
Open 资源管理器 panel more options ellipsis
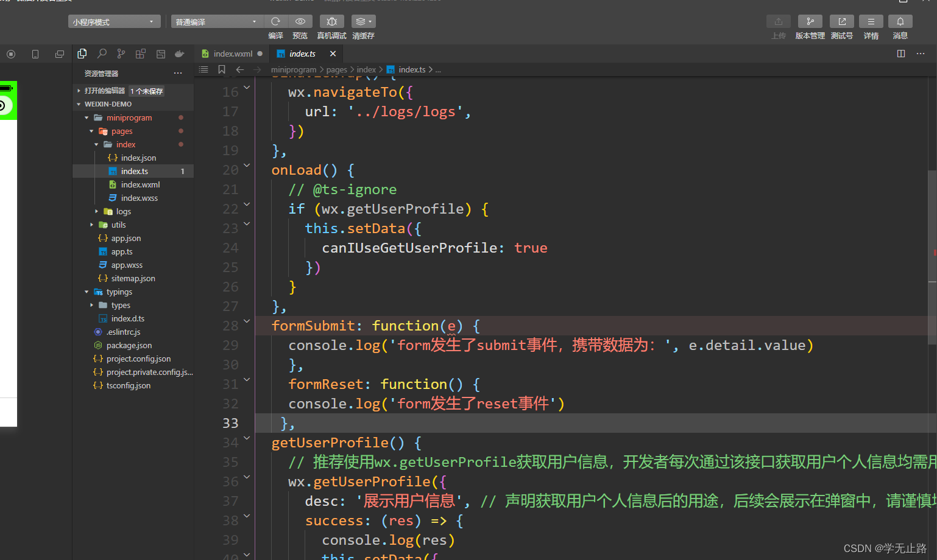pos(178,73)
